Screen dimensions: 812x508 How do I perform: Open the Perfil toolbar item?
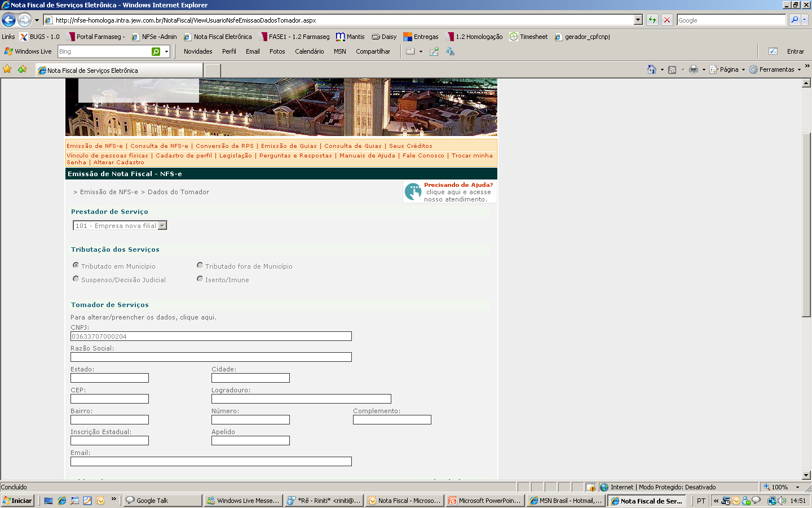click(x=229, y=51)
